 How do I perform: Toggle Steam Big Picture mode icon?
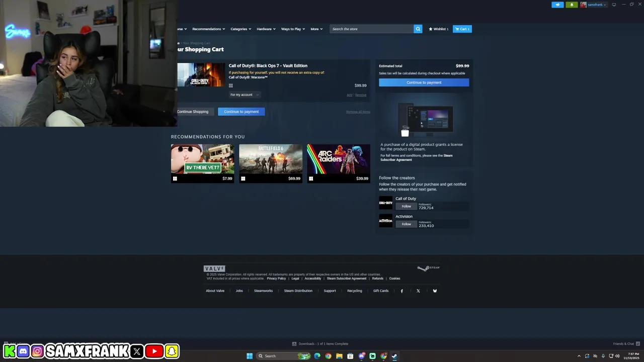pyautogui.click(x=614, y=5)
